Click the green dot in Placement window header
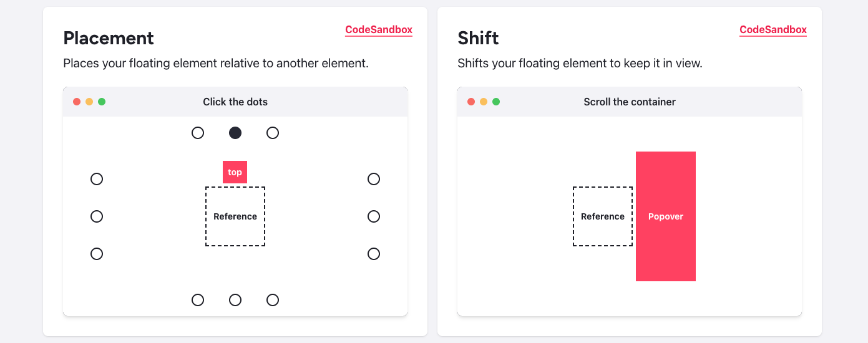 tap(102, 102)
